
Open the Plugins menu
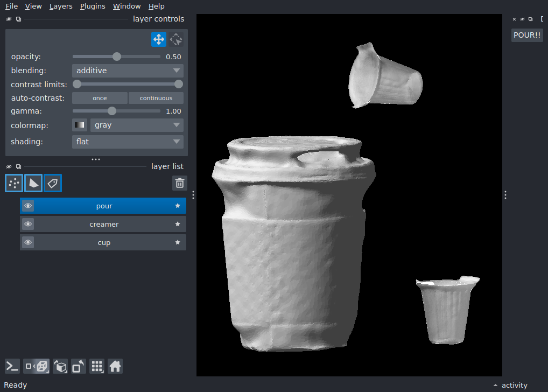(x=93, y=6)
